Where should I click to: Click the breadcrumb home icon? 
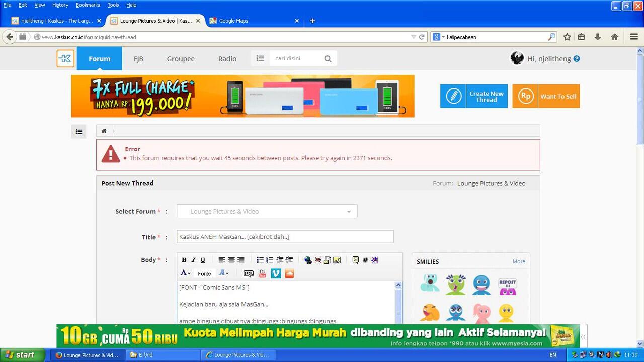point(104,131)
